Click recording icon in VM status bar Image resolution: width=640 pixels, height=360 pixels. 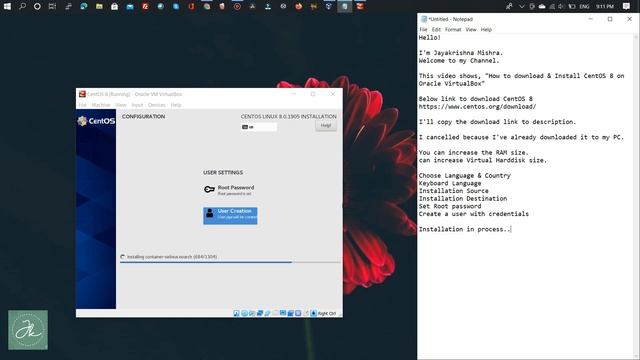pos(291,313)
